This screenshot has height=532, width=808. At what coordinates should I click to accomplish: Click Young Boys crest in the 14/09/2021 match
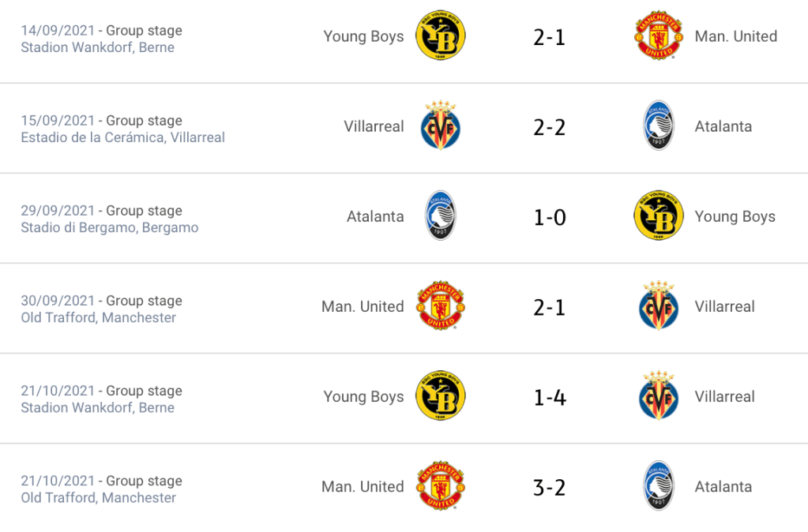click(x=441, y=36)
